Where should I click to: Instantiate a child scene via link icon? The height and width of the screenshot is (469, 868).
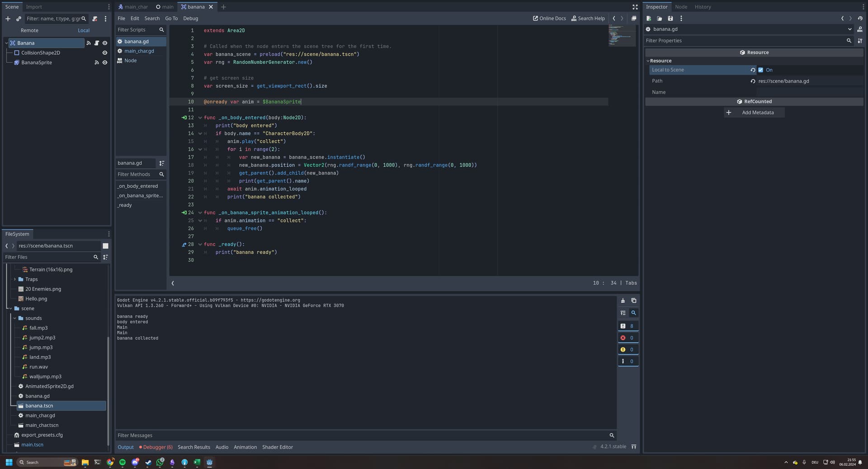coord(19,19)
